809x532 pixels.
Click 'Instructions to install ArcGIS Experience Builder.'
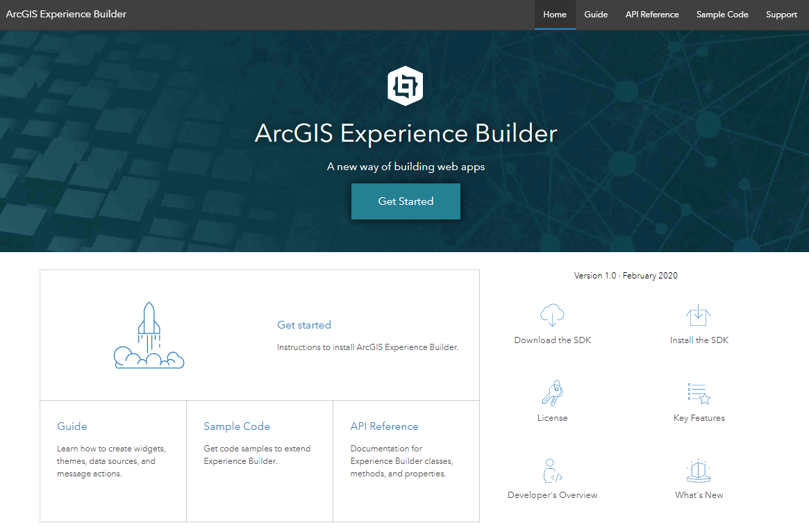(x=367, y=347)
